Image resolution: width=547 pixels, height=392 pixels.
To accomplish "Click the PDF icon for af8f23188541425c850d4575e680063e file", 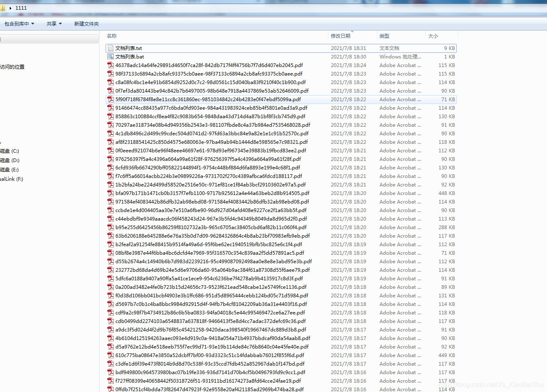I will [x=111, y=142].
